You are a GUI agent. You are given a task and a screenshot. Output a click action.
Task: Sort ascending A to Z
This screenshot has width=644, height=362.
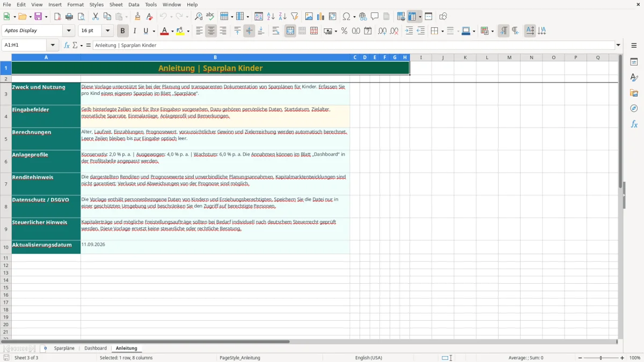271,17
